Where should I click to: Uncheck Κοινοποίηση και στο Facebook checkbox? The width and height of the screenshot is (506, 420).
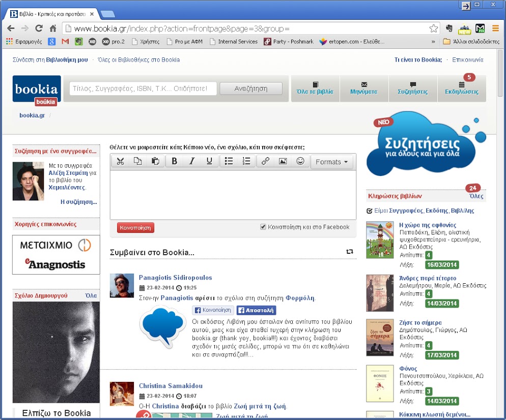coord(263,227)
